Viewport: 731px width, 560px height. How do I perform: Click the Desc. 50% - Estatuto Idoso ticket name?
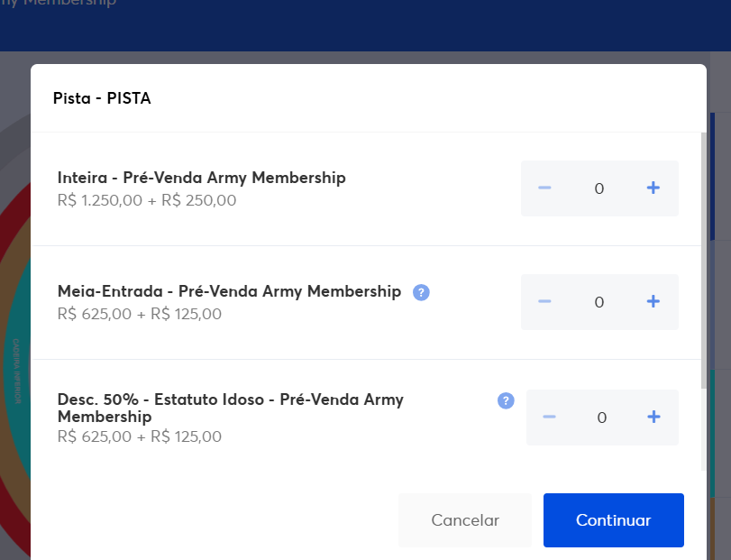point(230,408)
